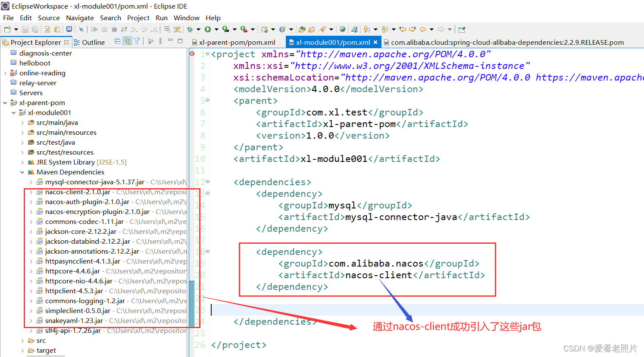Select snakeyaml-1.23.jar
Viewport: 644px width, 357px height.
pos(74,321)
